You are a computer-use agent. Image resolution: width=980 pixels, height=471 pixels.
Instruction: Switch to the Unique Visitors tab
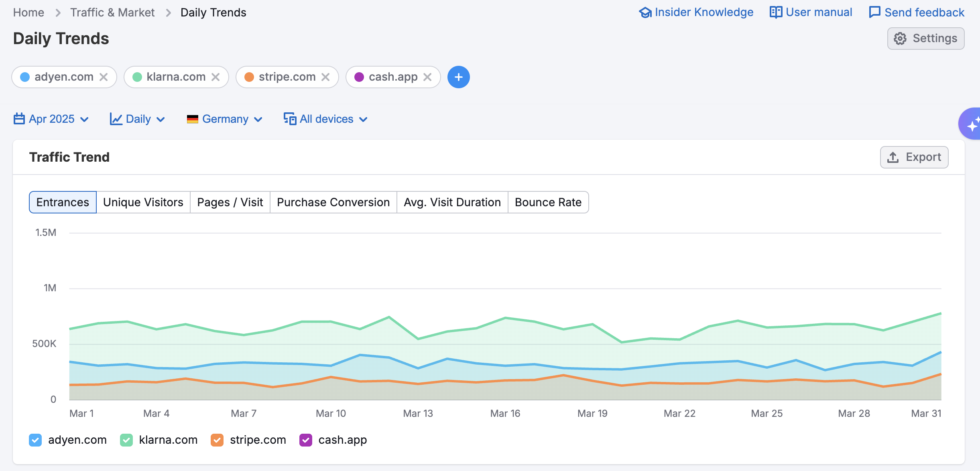(x=143, y=202)
